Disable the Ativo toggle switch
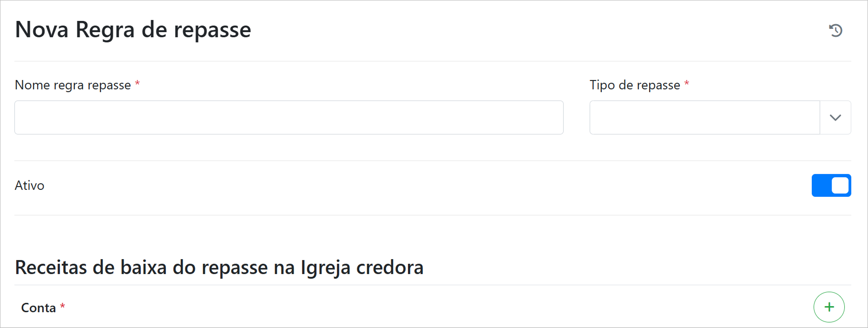 point(831,185)
